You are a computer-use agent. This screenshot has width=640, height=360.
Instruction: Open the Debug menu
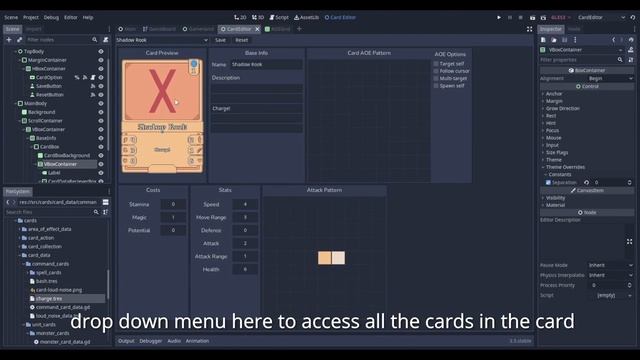click(x=51, y=18)
